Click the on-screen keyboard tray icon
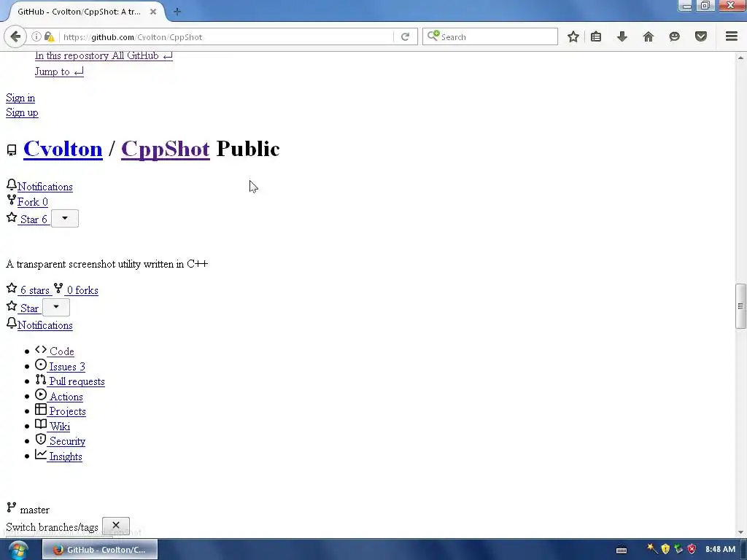Screen dimensions: 747x560 coord(622,550)
